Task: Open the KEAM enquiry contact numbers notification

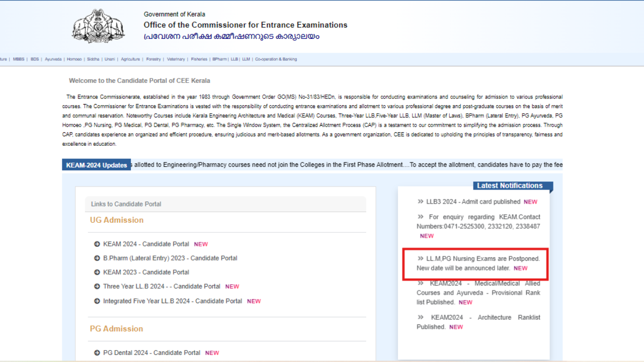Action: pos(478,222)
